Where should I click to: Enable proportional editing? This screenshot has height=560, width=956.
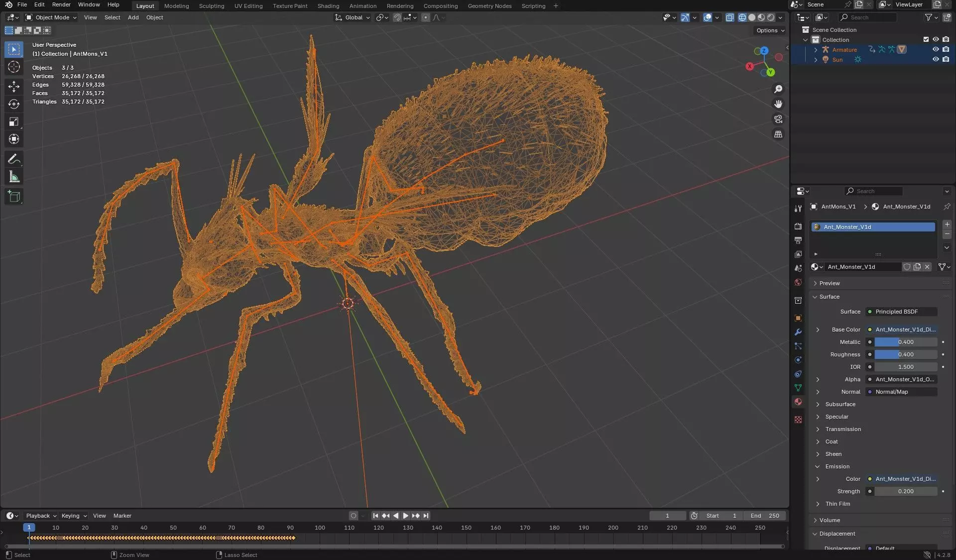click(426, 17)
